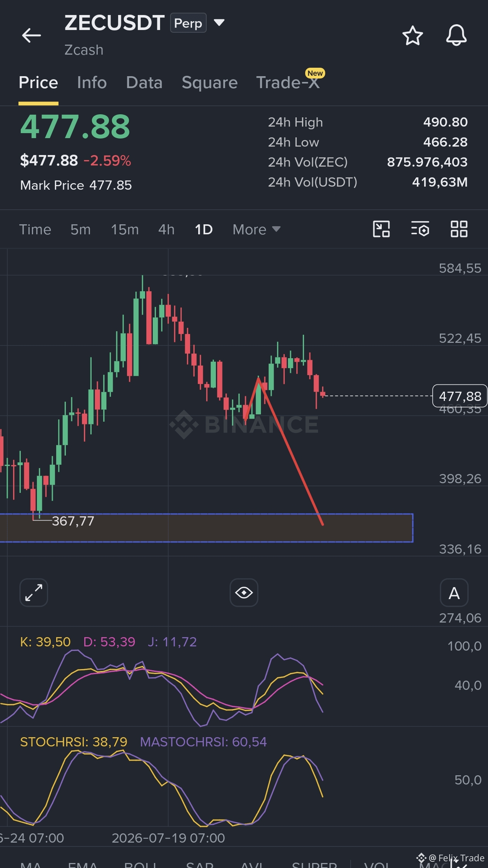This screenshot has width=488, height=868.
Task: Add ZECUSDT to favorites with star
Action: click(413, 35)
